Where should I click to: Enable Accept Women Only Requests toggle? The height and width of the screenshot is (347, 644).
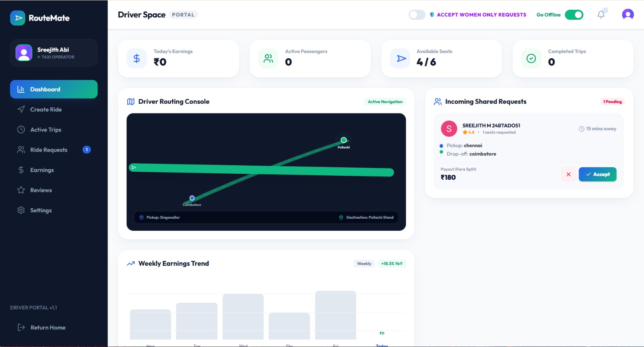(417, 15)
